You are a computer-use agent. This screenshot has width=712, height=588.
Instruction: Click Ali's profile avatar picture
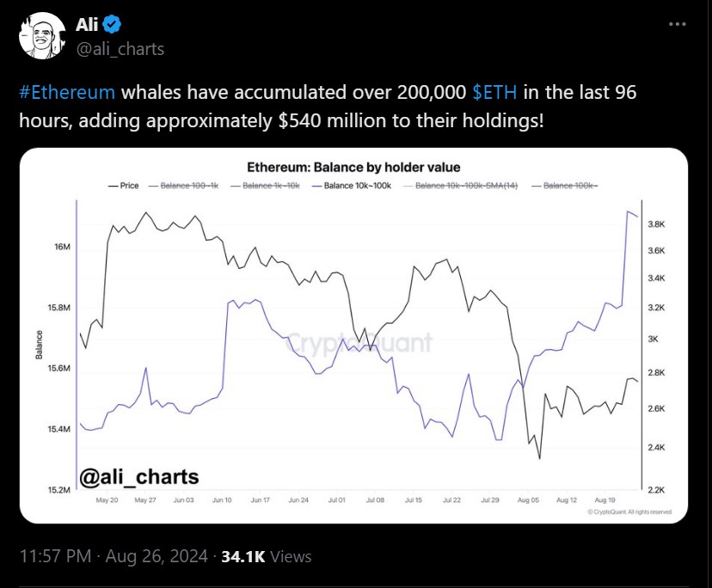click(41, 37)
